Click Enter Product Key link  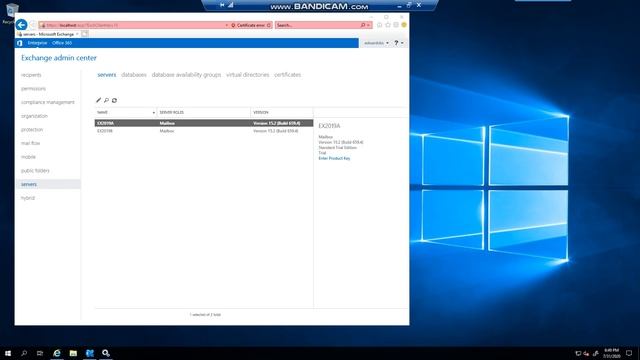click(x=334, y=158)
